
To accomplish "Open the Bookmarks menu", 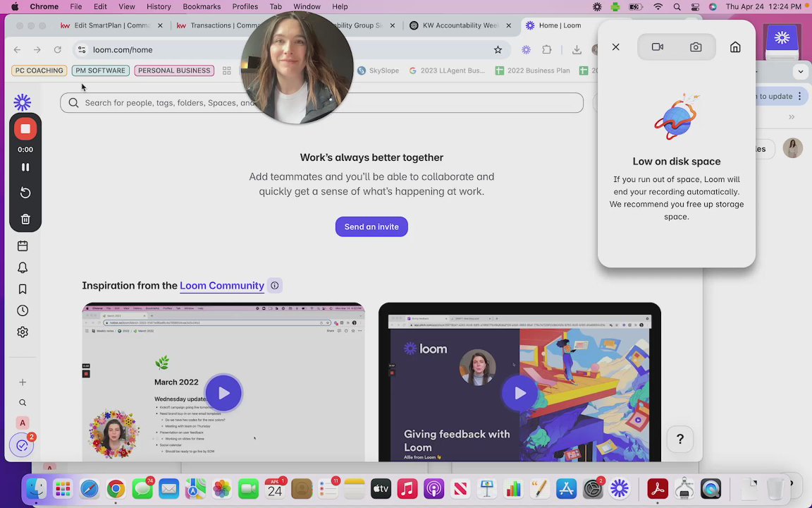I will tap(202, 7).
